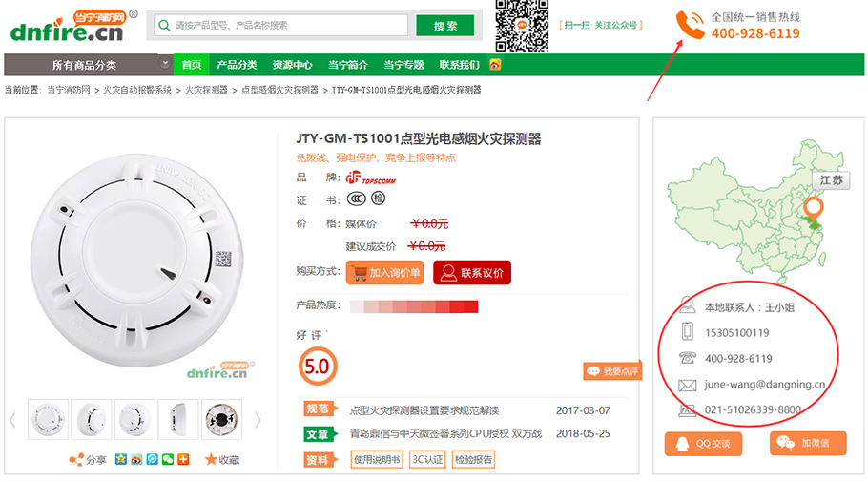Expand the 所有商品分类 dropdown arrow
This screenshot has height=482, width=868.
pos(165,64)
